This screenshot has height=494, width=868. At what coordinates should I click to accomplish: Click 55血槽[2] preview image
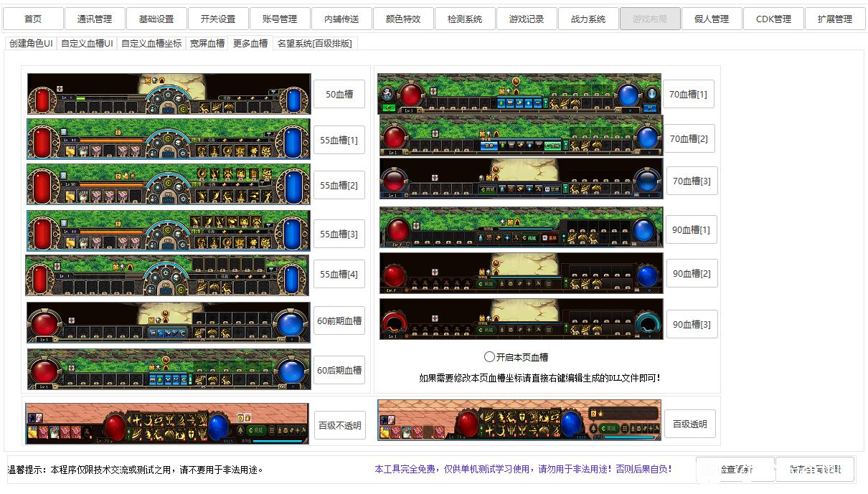pyautogui.click(x=169, y=184)
